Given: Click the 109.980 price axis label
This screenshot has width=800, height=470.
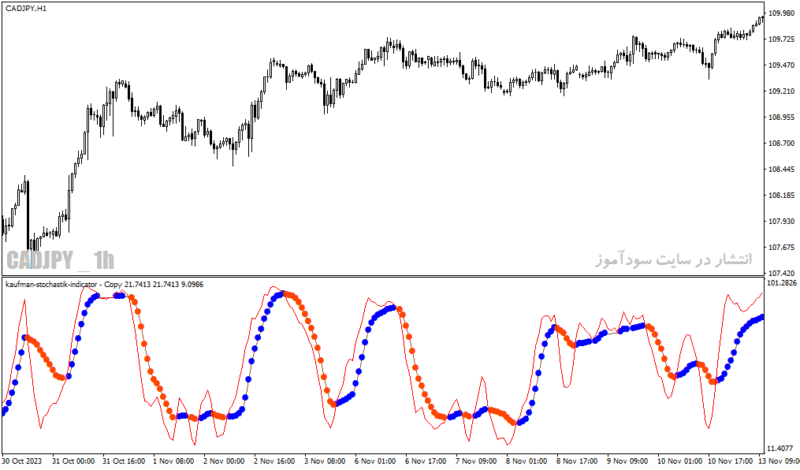Looking at the screenshot, I should (782, 13).
